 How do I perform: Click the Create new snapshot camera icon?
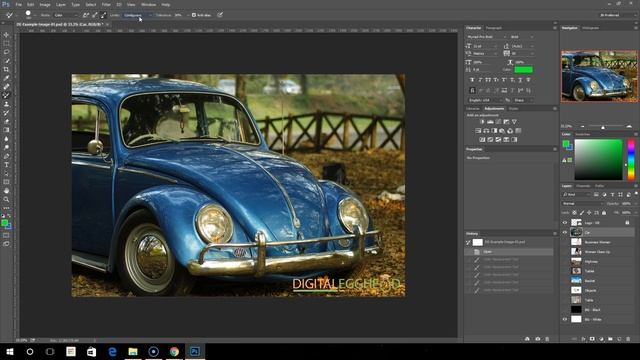538,339
